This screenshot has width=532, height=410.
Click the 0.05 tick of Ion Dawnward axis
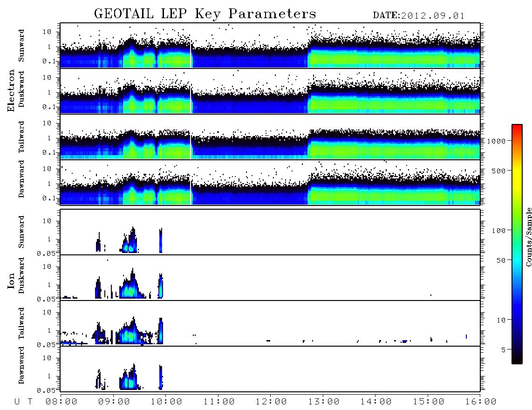point(47,390)
